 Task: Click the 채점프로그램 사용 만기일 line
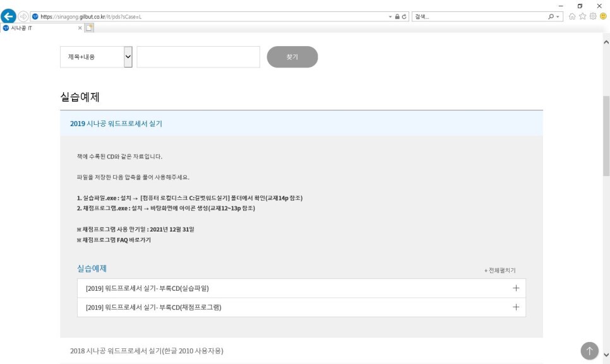tap(135, 230)
